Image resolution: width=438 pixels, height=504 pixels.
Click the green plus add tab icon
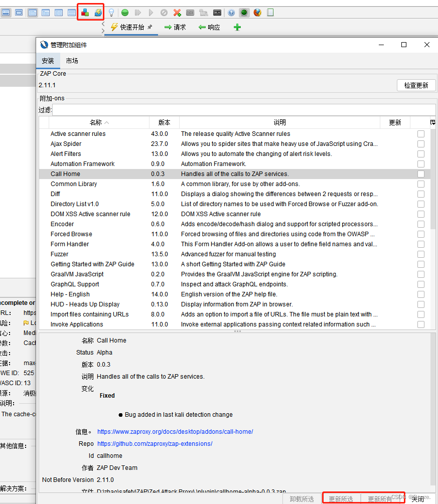(237, 27)
